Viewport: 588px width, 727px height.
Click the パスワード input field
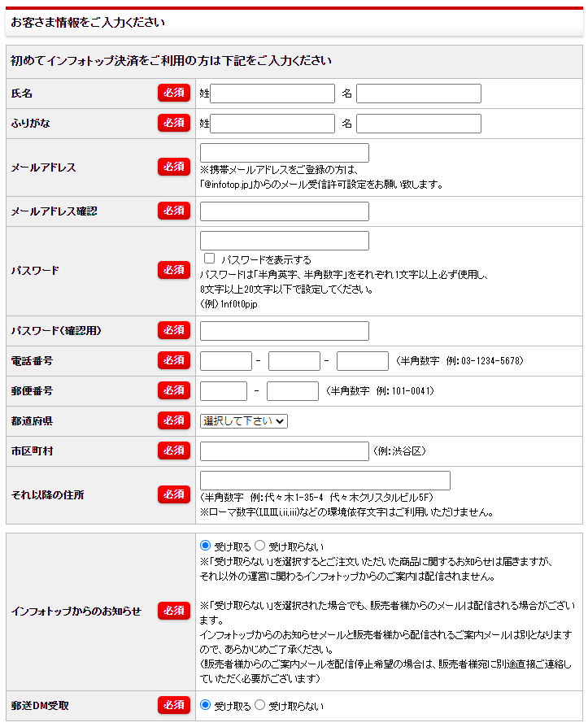click(x=285, y=241)
